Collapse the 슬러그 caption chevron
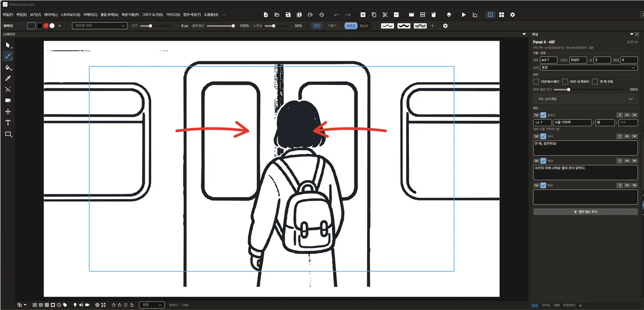Screen dimensions: 644x310 (x=536, y=115)
